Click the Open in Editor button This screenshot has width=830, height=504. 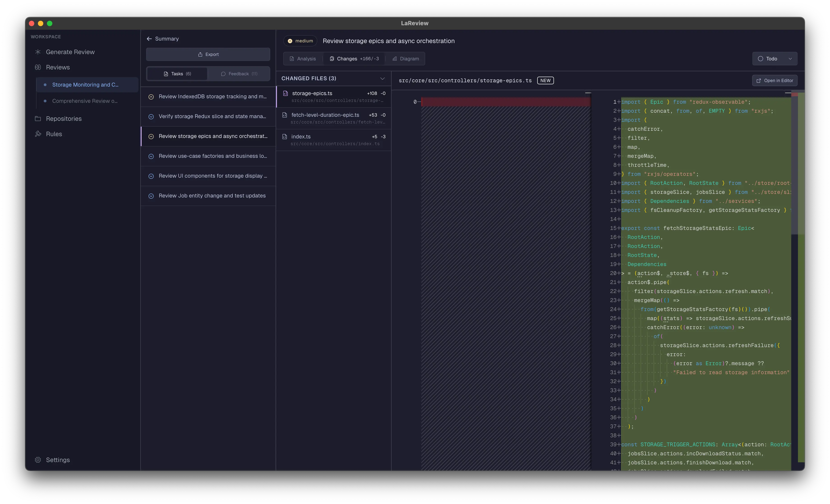coord(775,80)
